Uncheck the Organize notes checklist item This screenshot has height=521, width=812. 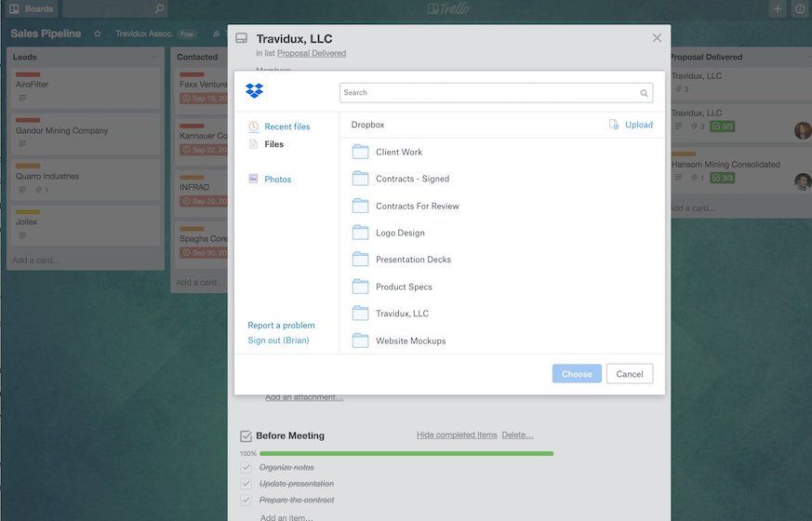(x=246, y=467)
